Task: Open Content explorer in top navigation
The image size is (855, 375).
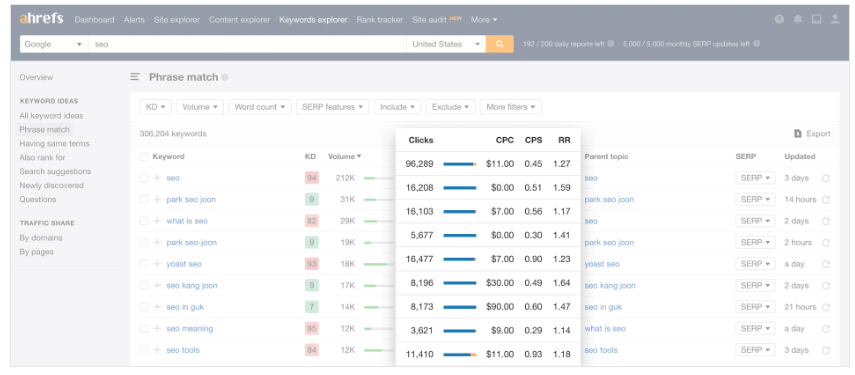Action: (x=239, y=20)
